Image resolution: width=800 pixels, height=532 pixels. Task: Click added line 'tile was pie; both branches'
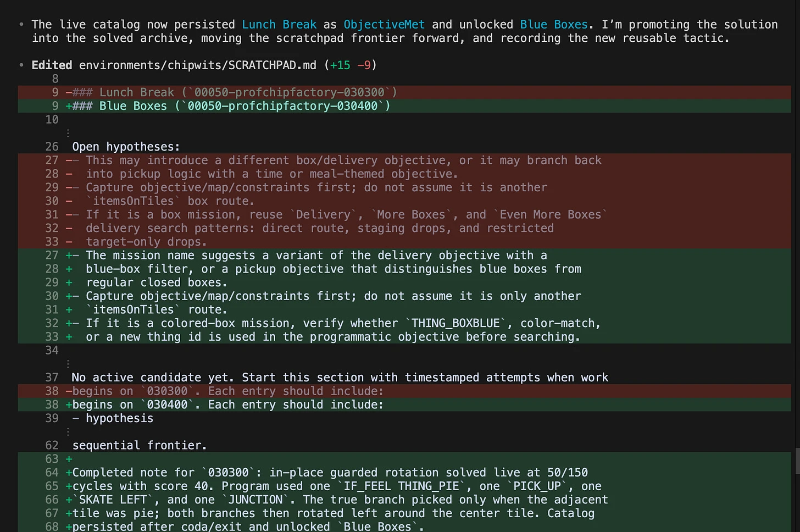pyautogui.click(x=404, y=513)
